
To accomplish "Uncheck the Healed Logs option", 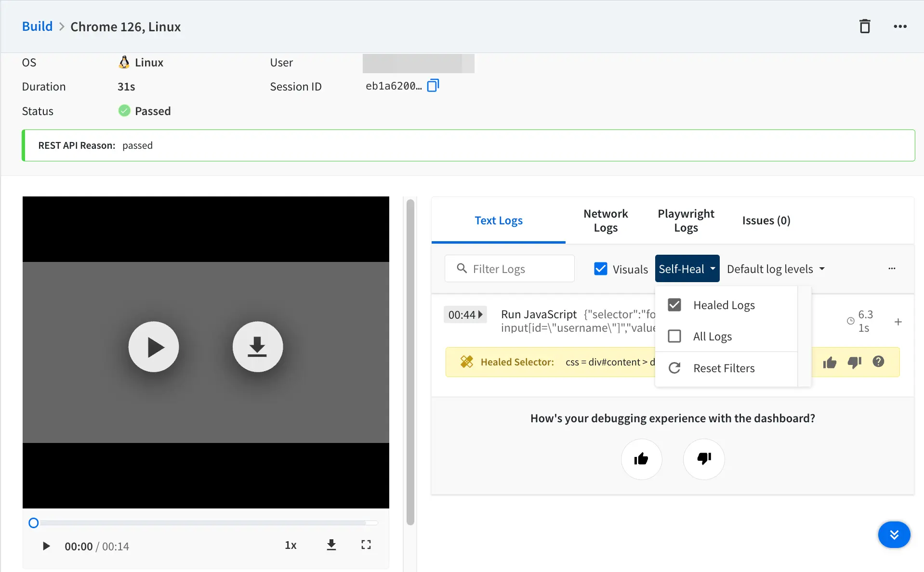I will [674, 305].
